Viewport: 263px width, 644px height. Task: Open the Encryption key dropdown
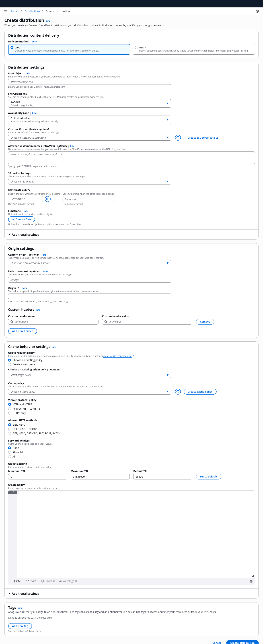pyautogui.click(x=89, y=104)
